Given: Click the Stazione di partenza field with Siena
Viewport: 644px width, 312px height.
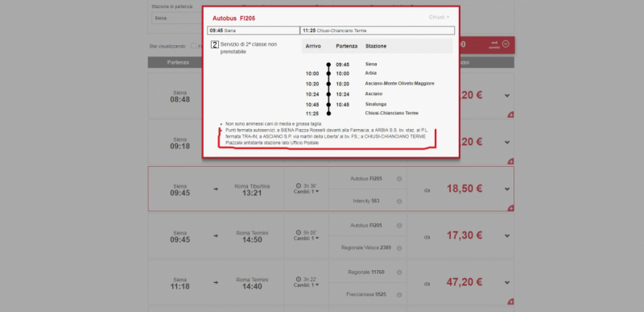Looking at the screenshot, I should point(177,18).
